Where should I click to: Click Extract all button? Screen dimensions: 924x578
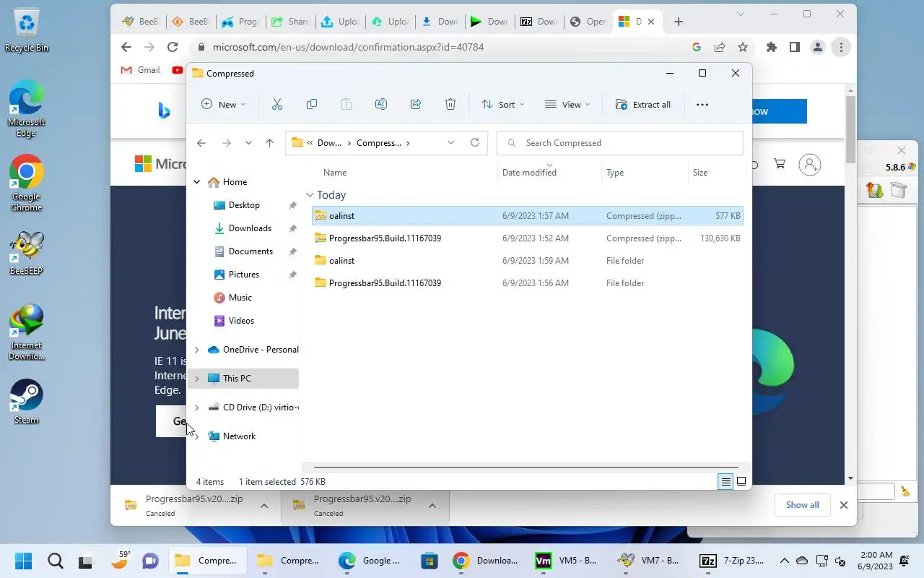[x=643, y=105]
